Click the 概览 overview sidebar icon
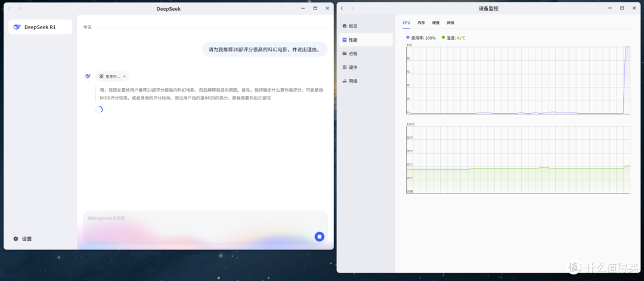Image resolution: width=644 pixels, height=281 pixels. (x=344, y=26)
